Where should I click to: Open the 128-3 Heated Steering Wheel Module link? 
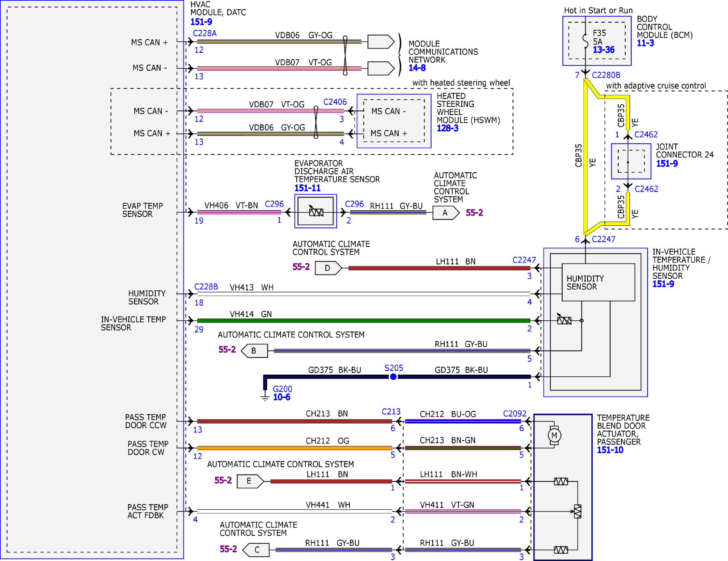click(x=447, y=128)
